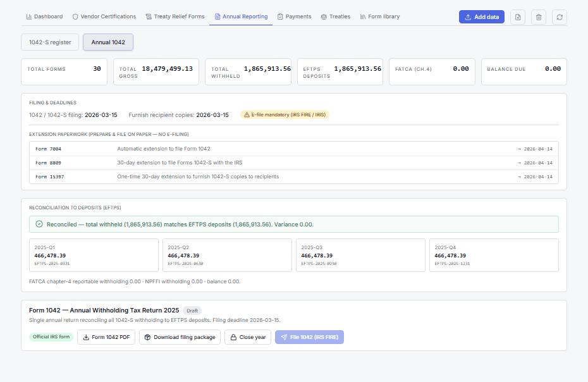Click the download icon on Form 1042 PDF
The width and height of the screenshot is (588, 382).
(x=86, y=337)
